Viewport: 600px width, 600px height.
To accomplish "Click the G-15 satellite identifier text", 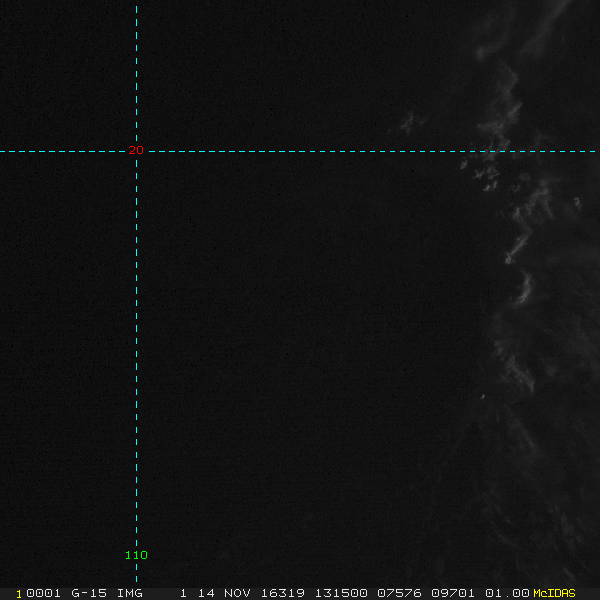I will click(88, 593).
